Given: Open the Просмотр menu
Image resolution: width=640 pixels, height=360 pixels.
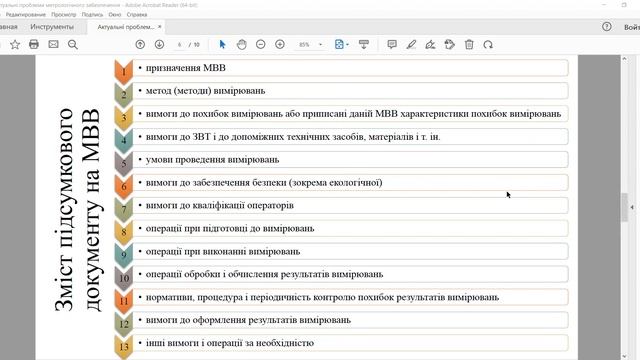Looking at the screenshot, I should tap(64, 14).
